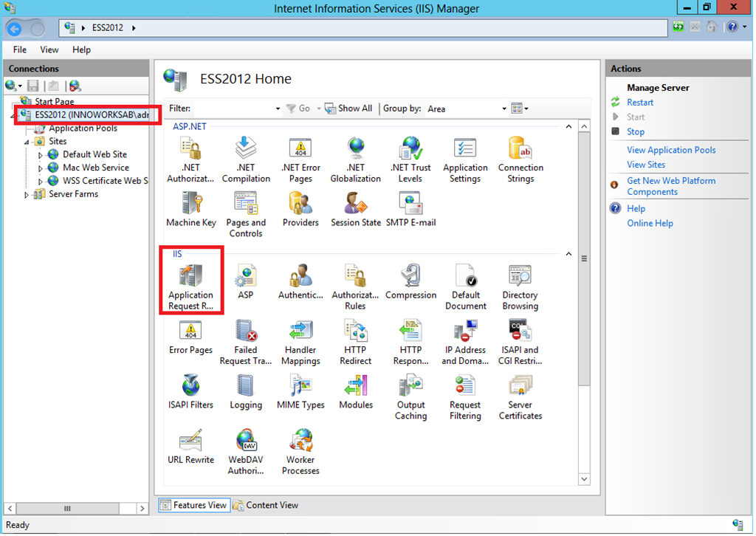The width and height of the screenshot is (756, 536).
Task: Open .NET Globalization feature
Action: click(355, 159)
